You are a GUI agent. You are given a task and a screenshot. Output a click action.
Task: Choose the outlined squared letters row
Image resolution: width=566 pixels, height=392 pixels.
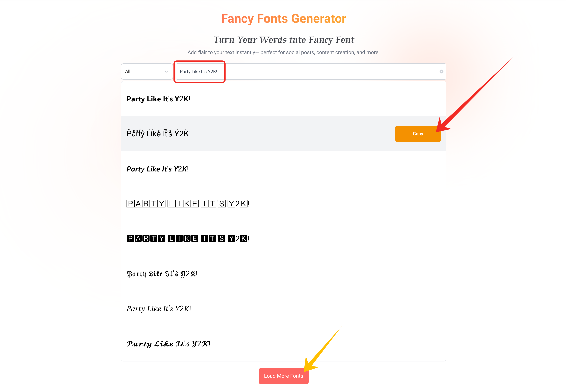click(283, 204)
